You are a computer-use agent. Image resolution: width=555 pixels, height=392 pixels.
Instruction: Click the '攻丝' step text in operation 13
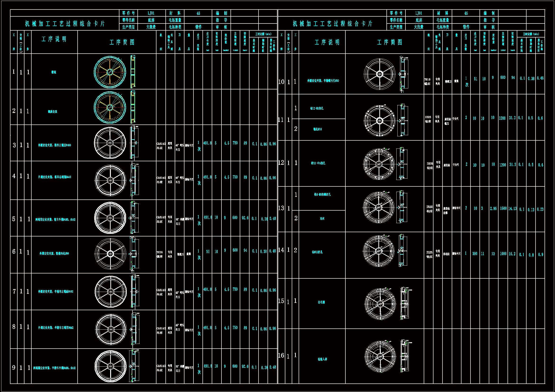(x=322, y=219)
